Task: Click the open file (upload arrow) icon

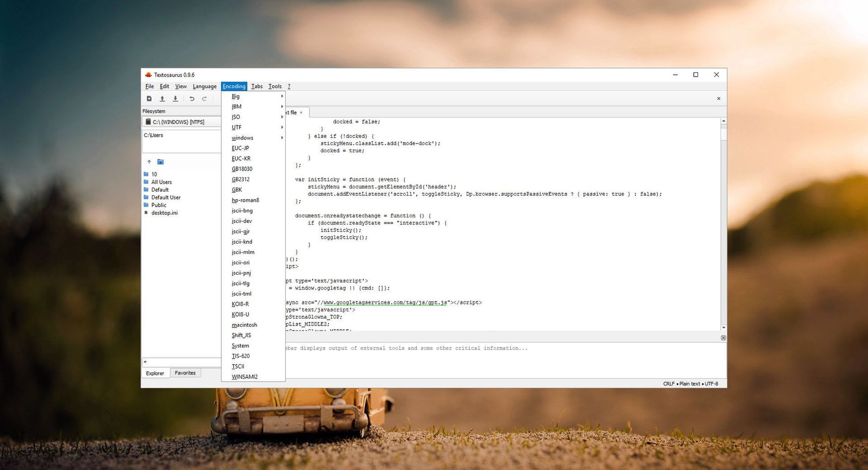Action: point(162,99)
